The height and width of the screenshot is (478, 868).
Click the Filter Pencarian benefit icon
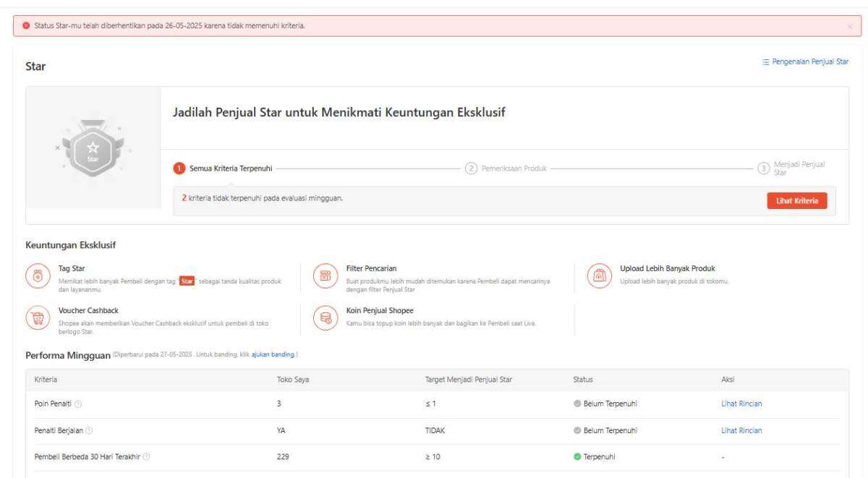click(325, 278)
